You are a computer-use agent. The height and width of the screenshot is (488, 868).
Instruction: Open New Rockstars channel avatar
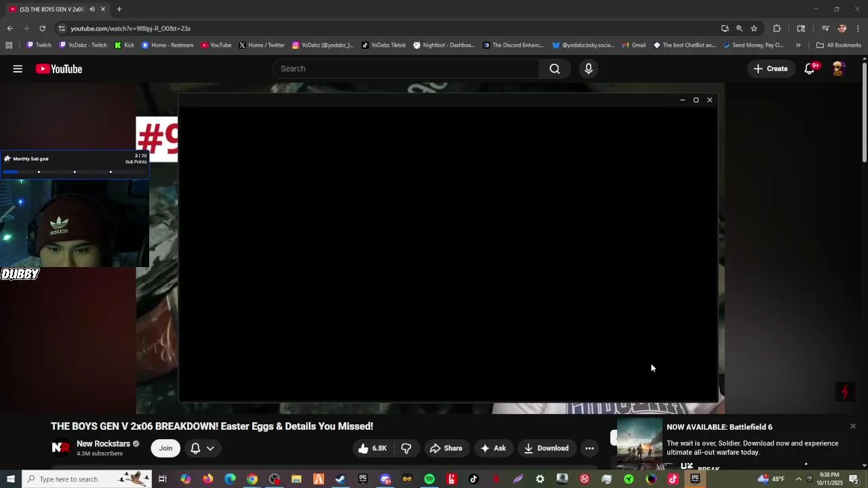coord(61,448)
